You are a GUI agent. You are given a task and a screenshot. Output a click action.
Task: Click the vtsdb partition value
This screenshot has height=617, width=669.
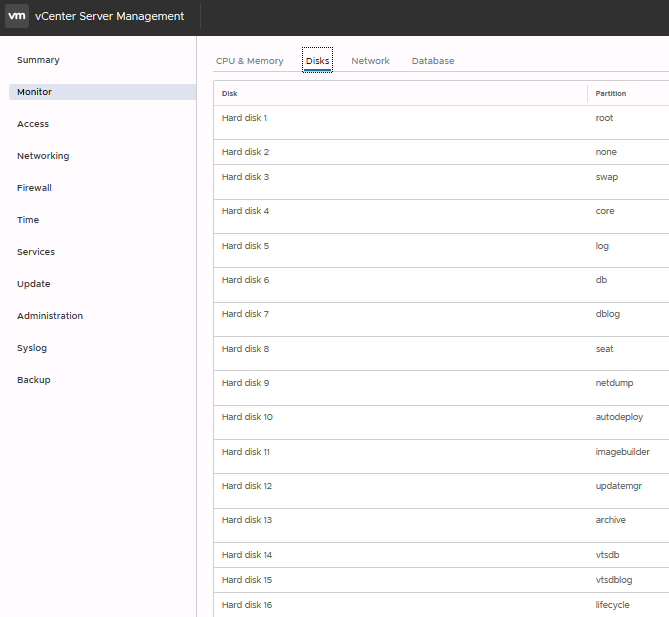coord(607,555)
